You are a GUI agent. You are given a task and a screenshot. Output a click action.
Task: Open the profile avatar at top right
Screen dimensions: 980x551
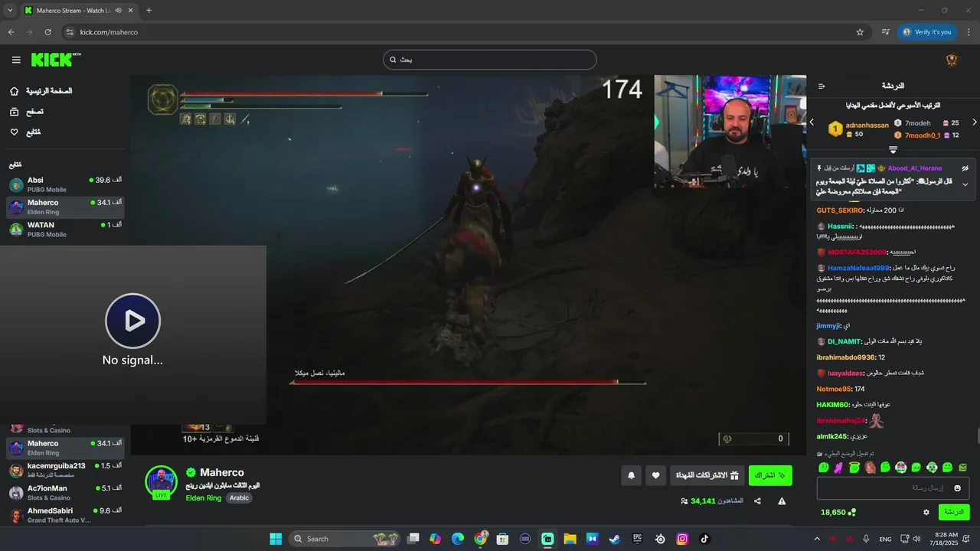(952, 60)
